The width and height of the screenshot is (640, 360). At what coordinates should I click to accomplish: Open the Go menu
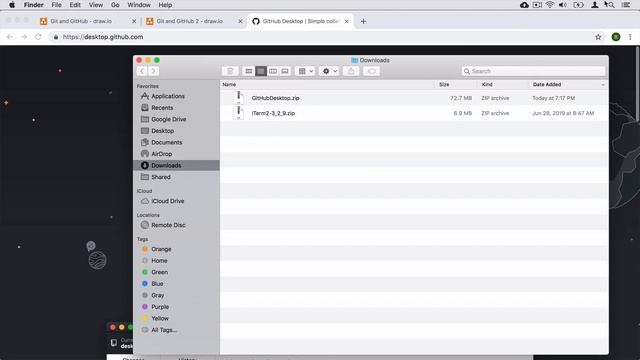point(115,5)
